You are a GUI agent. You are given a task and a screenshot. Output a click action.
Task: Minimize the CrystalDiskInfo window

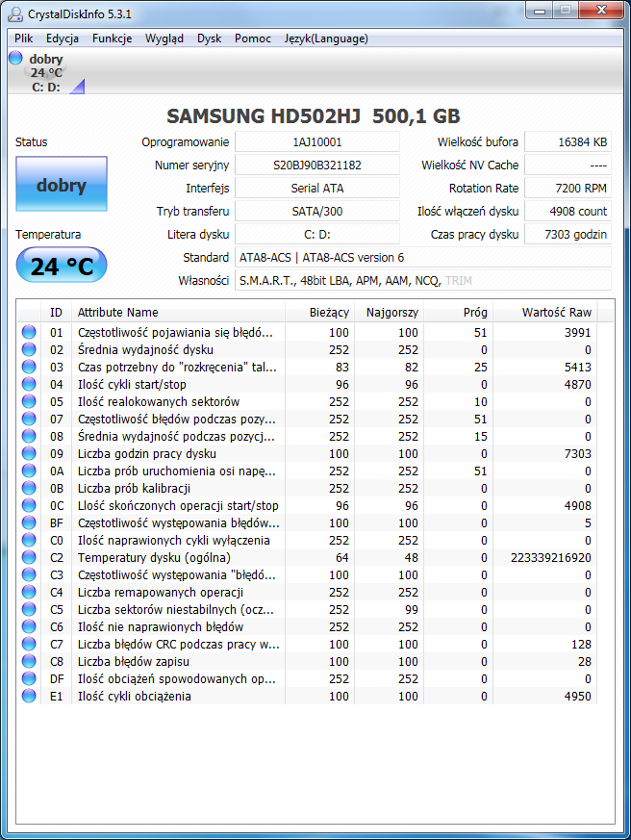(540, 11)
